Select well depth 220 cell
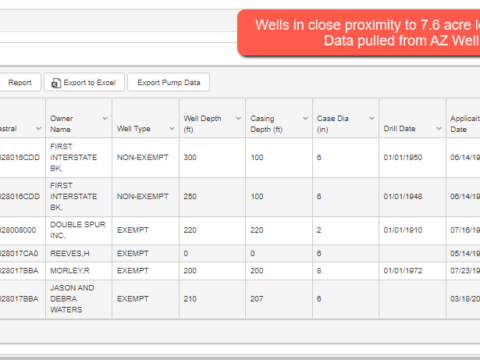This screenshot has width=480, height=360. [x=212, y=230]
